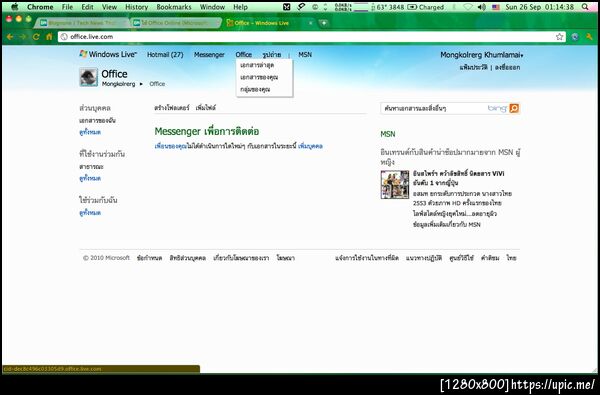Screen dimensions: 600x395
Task: Click the Mongkolrerg breadcrumb link
Action: point(118,84)
